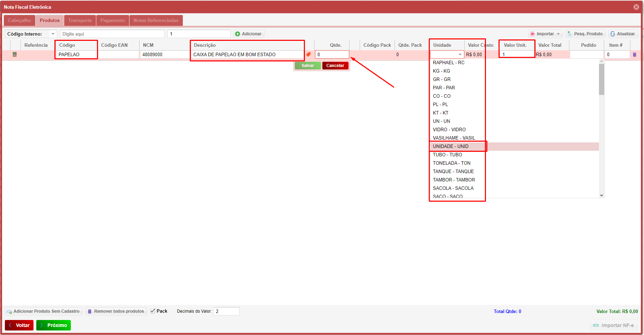644x335 pixels.
Task: Click the Adicionar Produto Sem Cadastro icon
Action: coord(9,311)
